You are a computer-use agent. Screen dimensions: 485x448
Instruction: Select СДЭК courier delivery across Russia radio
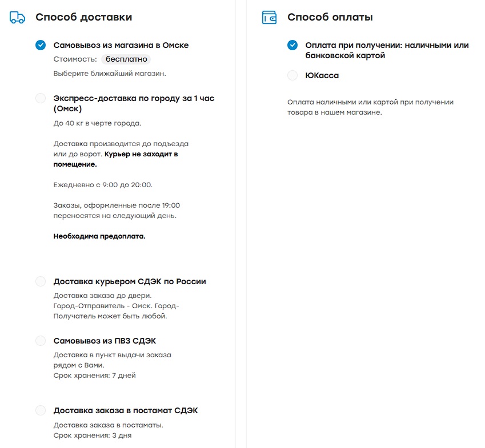tap(41, 281)
